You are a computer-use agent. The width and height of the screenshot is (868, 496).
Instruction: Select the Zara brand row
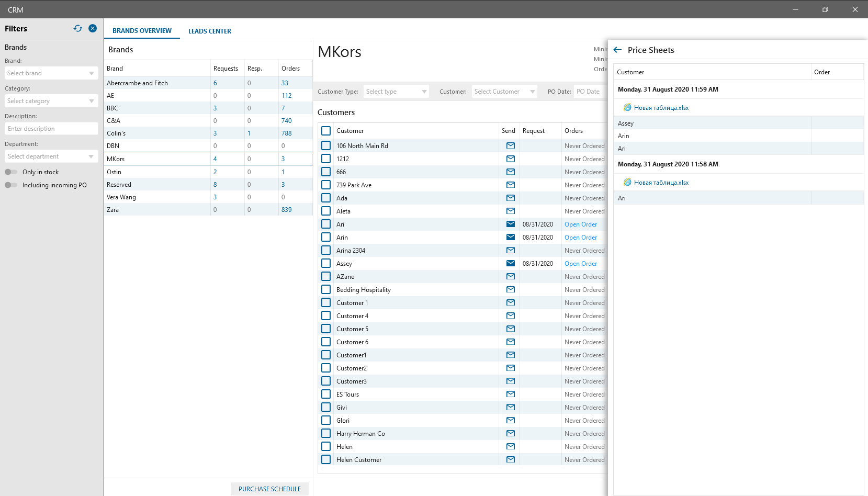(208, 209)
